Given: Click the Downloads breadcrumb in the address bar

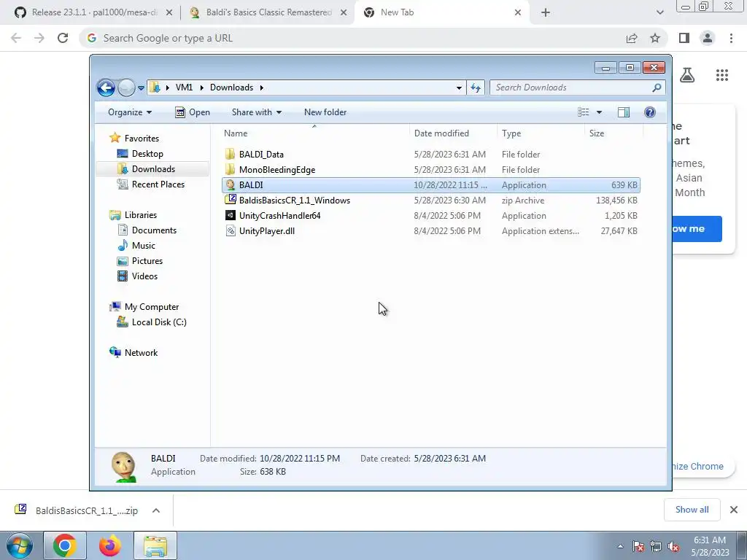Looking at the screenshot, I should tap(231, 87).
